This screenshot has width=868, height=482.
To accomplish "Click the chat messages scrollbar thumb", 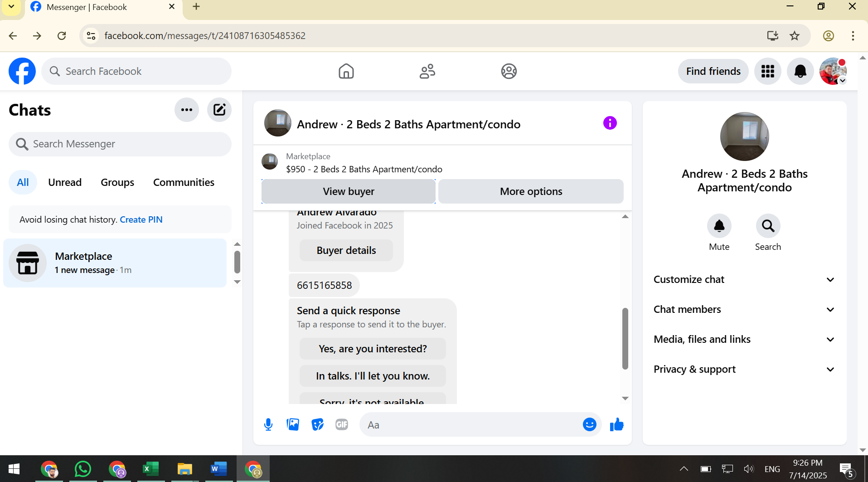I will [x=625, y=339].
